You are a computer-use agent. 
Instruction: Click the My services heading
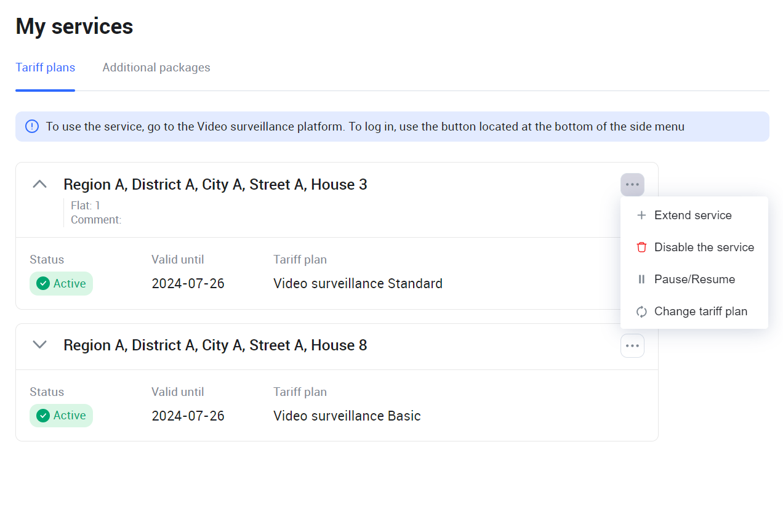[x=74, y=26]
